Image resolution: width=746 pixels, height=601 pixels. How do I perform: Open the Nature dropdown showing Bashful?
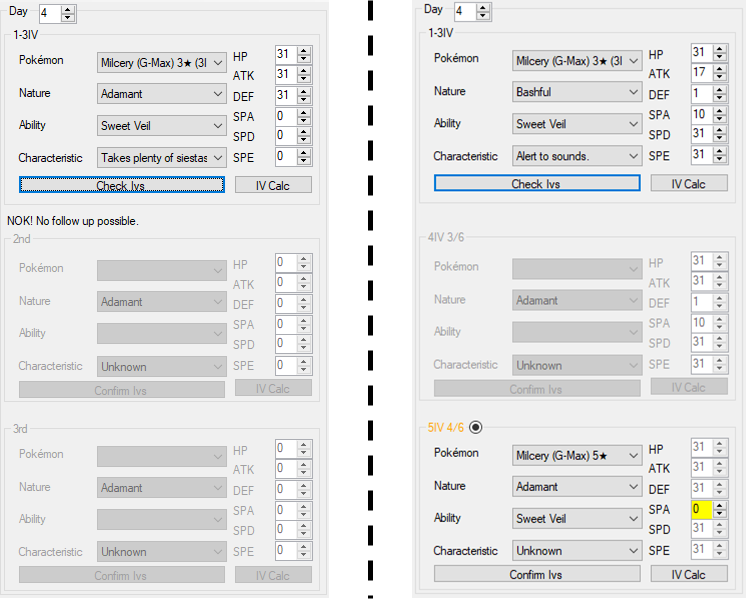pyautogui.click(x=576, y=92)
